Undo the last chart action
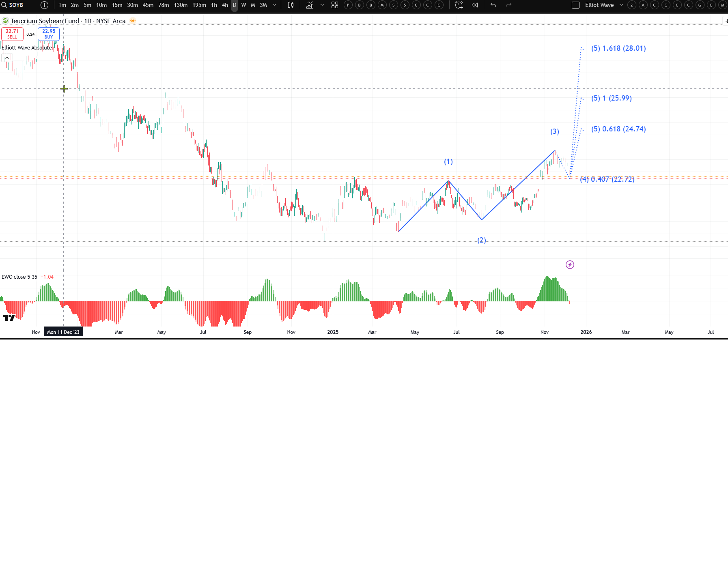728x578 pixels. (493, 5)
